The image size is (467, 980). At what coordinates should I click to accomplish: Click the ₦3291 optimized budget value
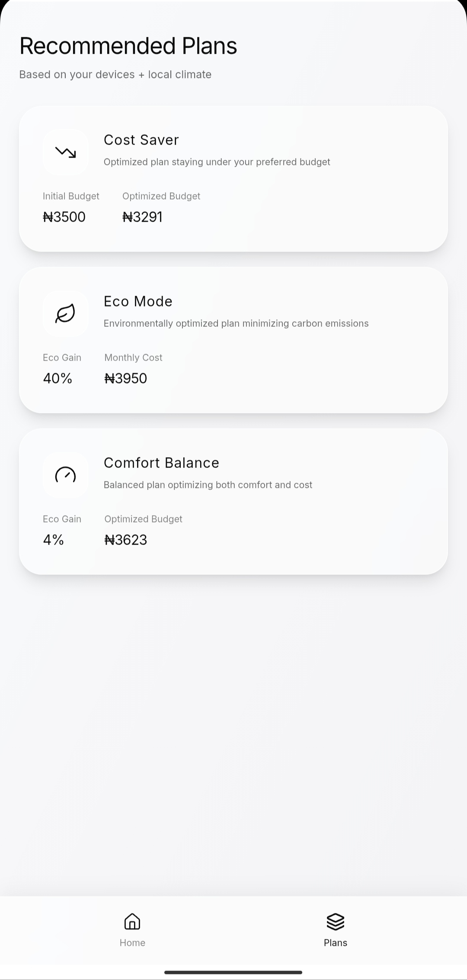click(143, 217)
